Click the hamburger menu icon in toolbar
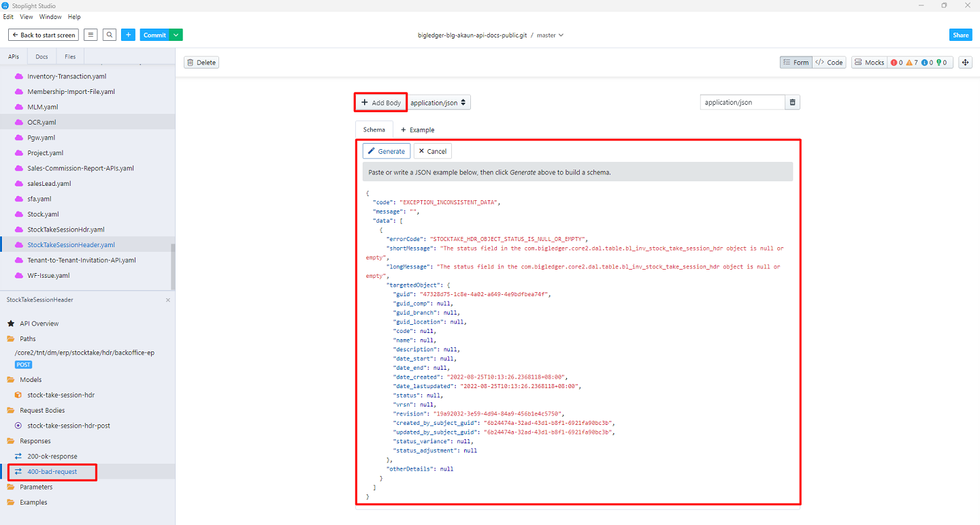This screenshot has width=980, height=525. [91, 35]
